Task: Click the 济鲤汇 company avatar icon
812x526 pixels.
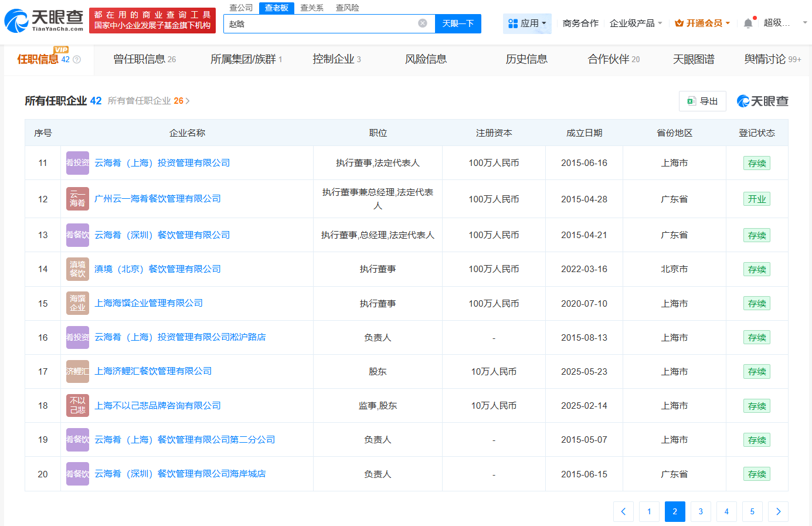Action: pos(77,371)
